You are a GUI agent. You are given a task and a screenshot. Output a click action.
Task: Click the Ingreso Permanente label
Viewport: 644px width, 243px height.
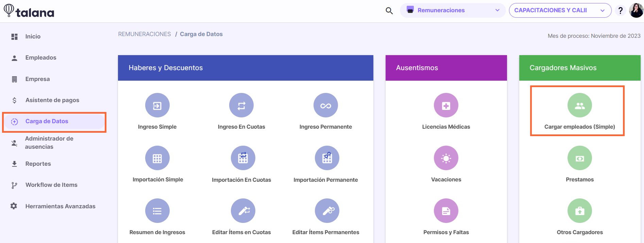326,127
